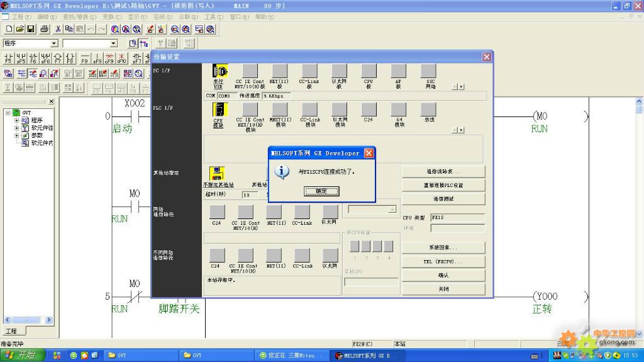Move PLC I/F icon list right with arrow
The image size is (644, 362).
click(x=462, y=130)
